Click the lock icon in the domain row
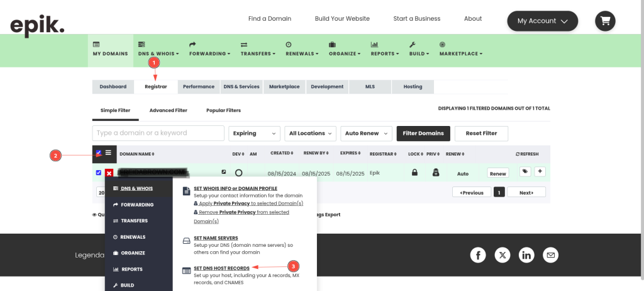644x291 pixels. pos(414,173)
